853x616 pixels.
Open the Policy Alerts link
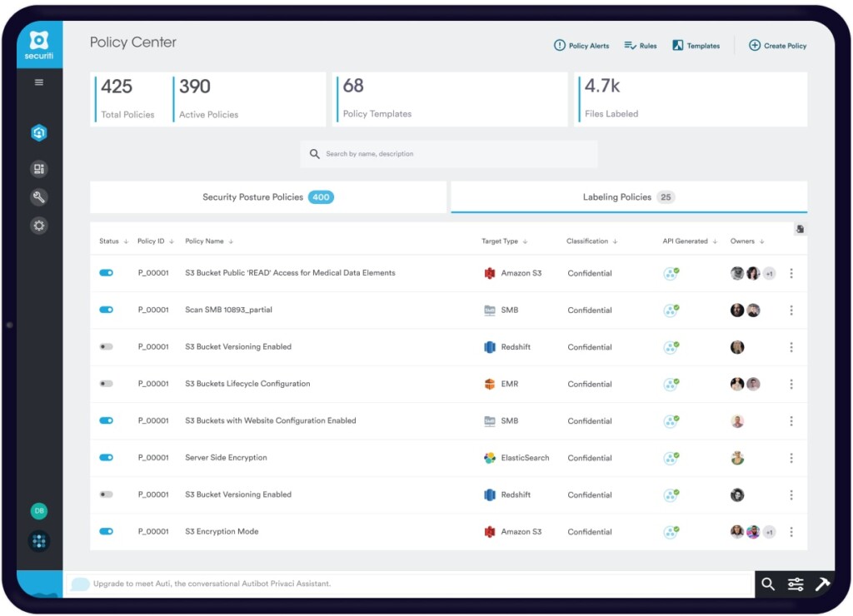coord(581,46)
